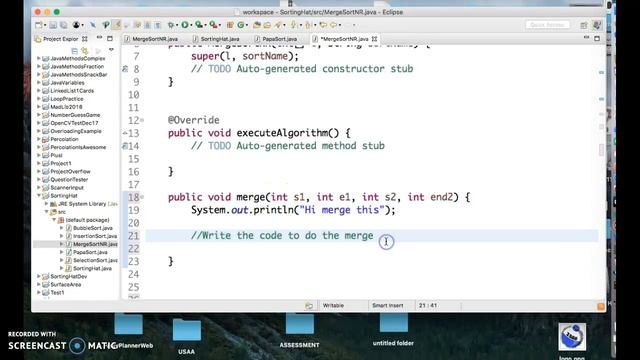Screen dimensions: 640x360
Task: Click the Next Annotation arrow icon
Action: pyautogui.click(x=293, y=25)
